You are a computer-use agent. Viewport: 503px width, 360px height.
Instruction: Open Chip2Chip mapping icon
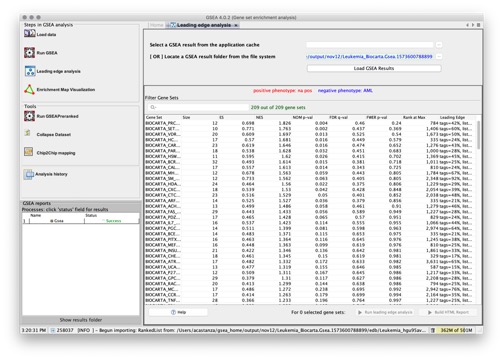click(x=29, y=152)
